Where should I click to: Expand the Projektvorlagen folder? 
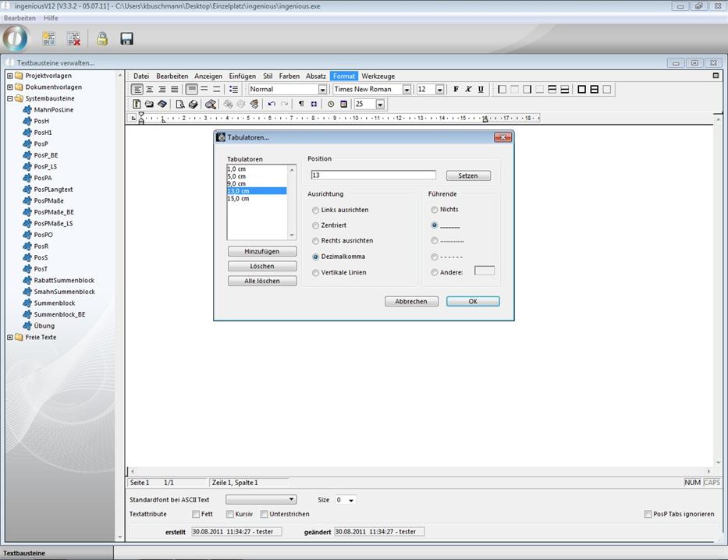(10, 76)
